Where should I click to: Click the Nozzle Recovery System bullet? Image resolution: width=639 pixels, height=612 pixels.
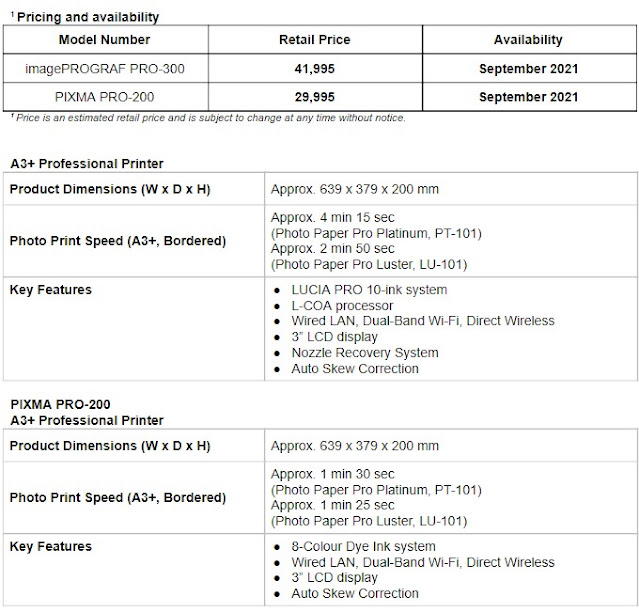click(365, 352)
